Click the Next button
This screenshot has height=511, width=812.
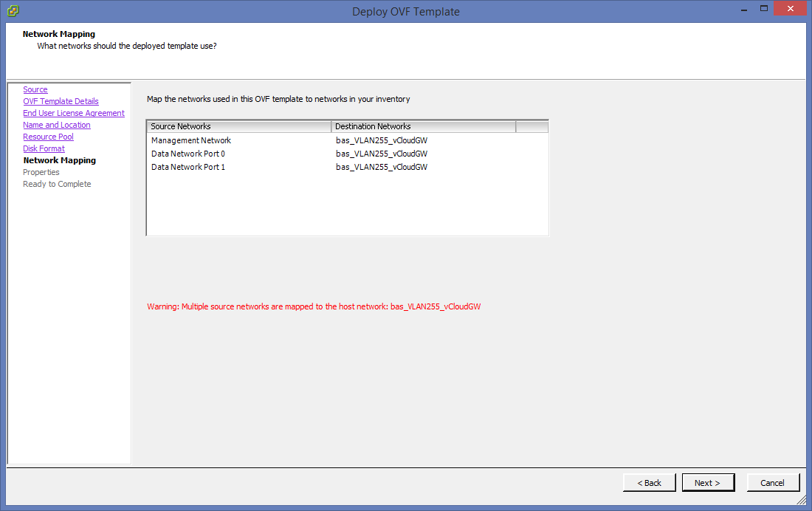coord(708,482)
